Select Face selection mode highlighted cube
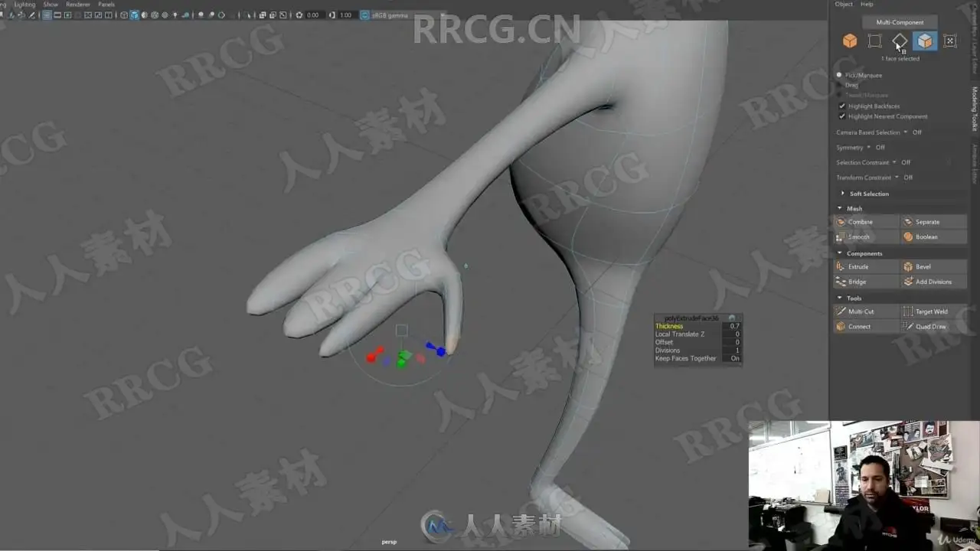The height and width of the screenshot is (551, 980). (x=925, y=41)
